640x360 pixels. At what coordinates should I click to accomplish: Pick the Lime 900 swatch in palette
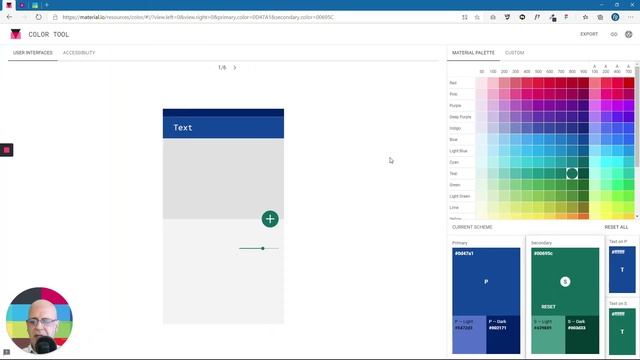click(583, 207)
